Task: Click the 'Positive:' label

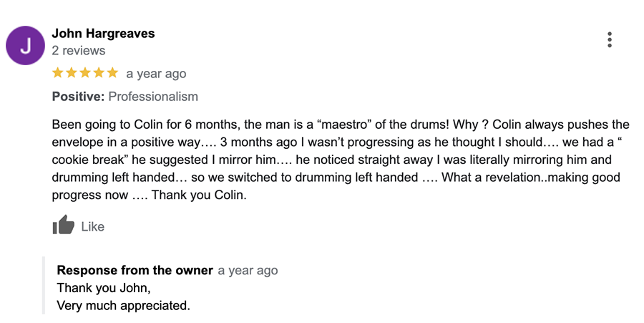Action: [79, 97]
